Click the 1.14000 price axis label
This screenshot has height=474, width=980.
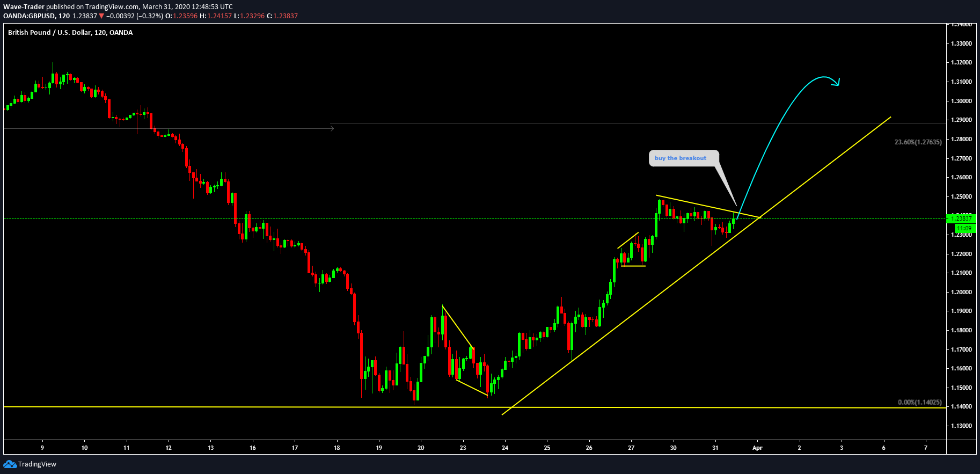click(x=961, y=406)
